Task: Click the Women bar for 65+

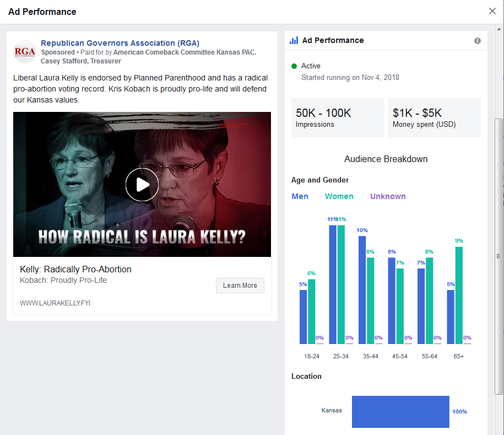Action: (459, 296)
